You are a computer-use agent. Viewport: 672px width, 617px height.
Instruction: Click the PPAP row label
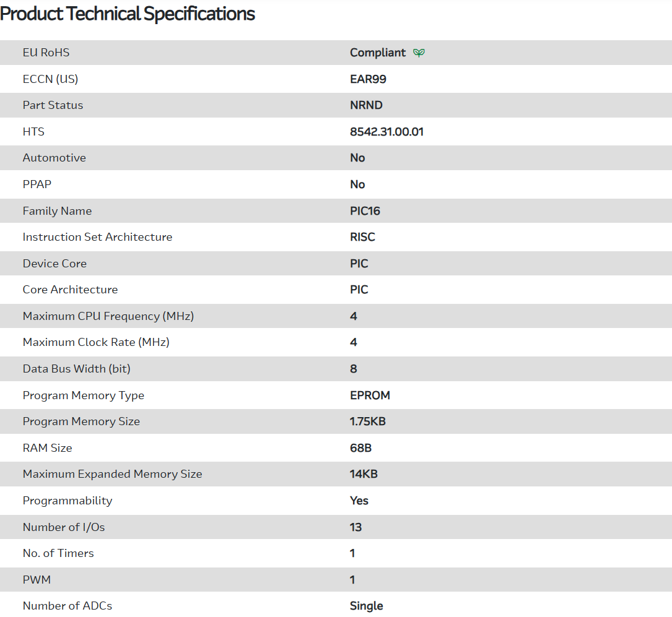pos(37,184)
